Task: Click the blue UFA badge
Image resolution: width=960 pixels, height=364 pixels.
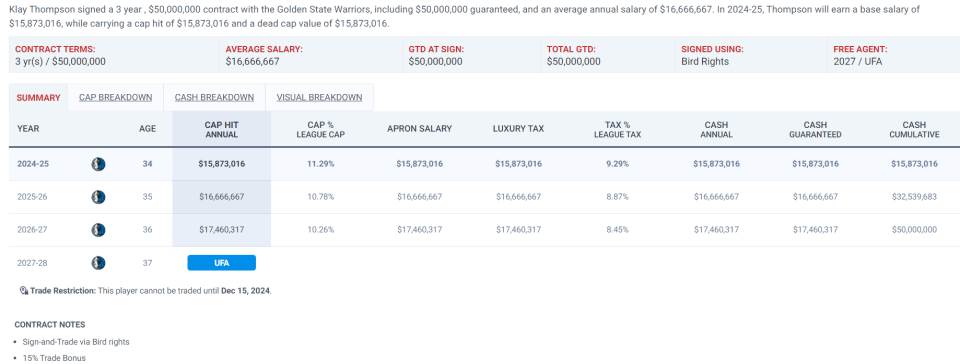Action: point(222,263)
